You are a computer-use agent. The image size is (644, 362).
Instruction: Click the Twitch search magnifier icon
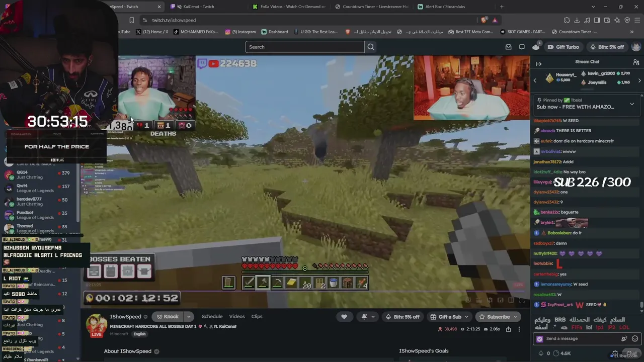click(371, 47)
